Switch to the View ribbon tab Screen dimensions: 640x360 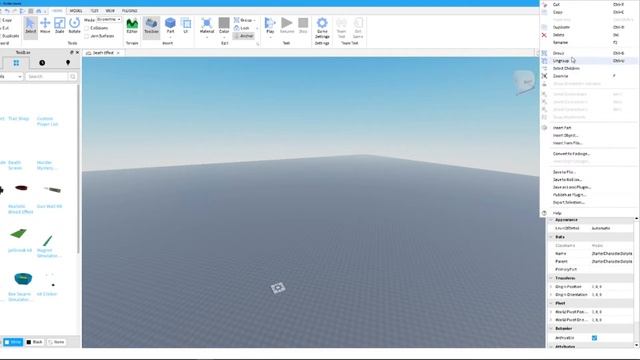(x=110, y=11)
